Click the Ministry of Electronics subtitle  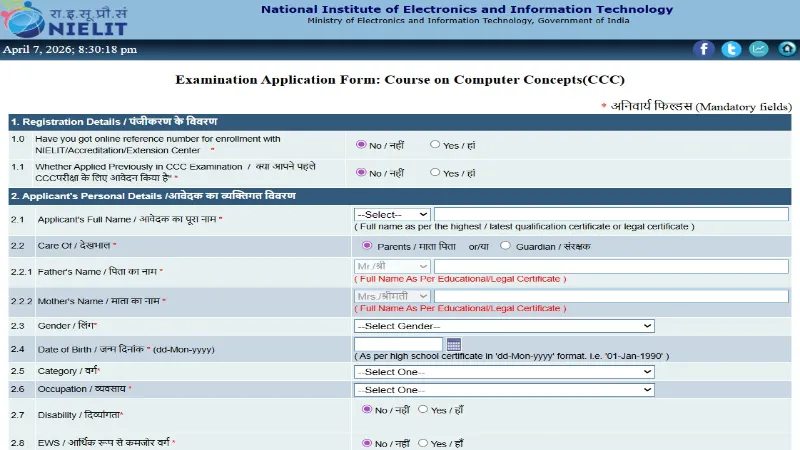468,20
